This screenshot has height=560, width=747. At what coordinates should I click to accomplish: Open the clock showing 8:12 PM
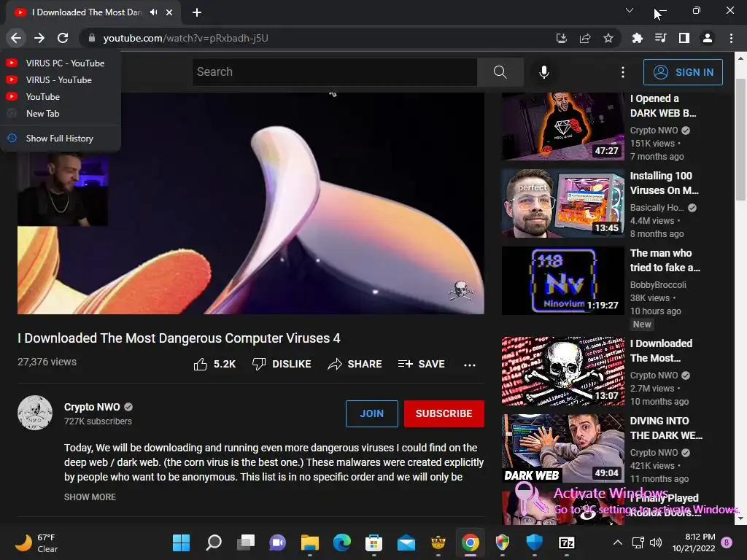click(694, 542)
